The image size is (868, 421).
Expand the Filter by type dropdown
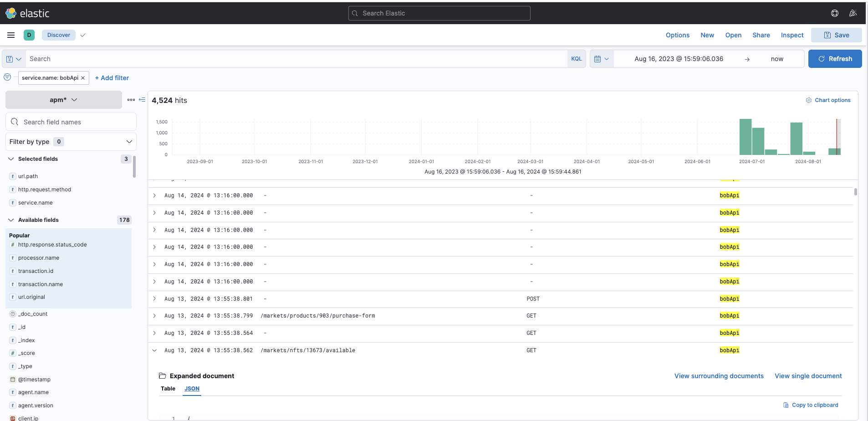pos(71,142)
